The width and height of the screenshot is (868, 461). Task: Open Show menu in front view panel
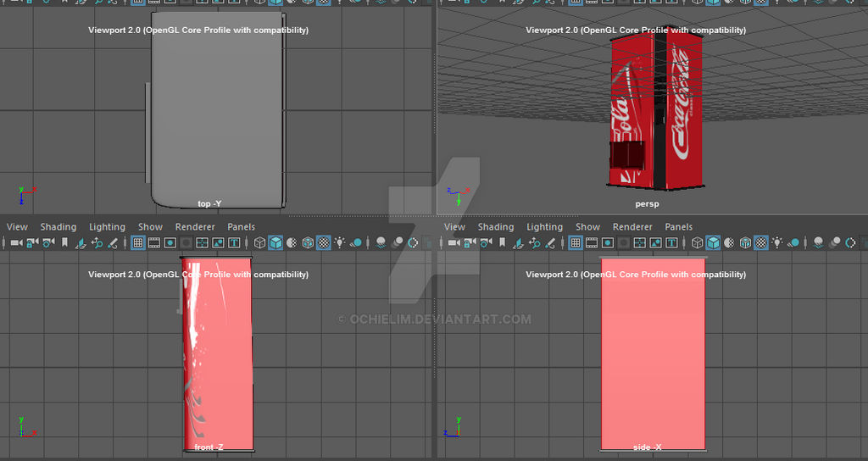(150, 227)
